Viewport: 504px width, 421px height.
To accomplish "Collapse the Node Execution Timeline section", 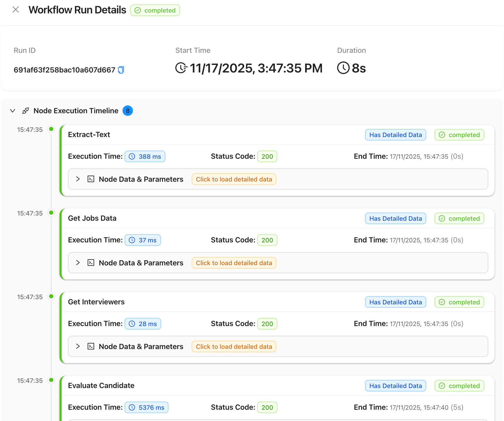I will coord(13,111).
